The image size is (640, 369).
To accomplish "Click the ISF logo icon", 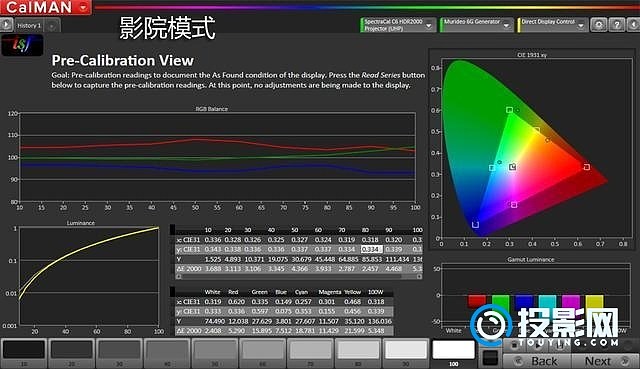I will 22,45.
